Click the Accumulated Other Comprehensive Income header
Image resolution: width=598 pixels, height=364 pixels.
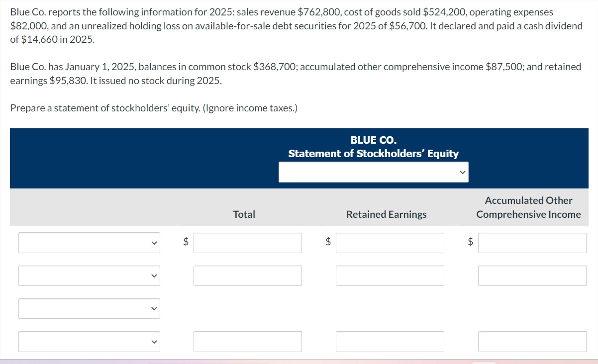(528, 207)
